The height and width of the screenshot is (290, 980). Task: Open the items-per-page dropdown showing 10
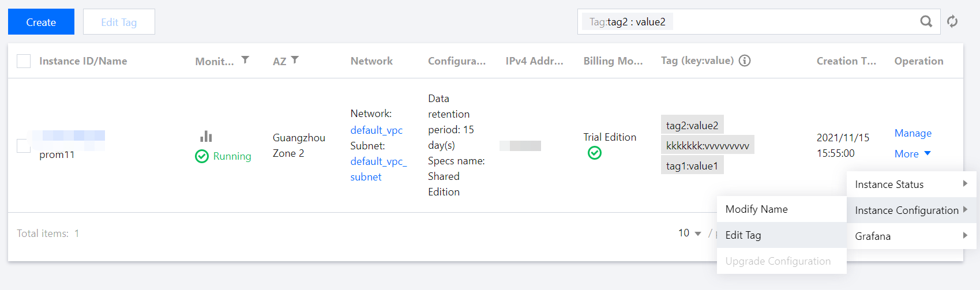click(x=689, y=233)
